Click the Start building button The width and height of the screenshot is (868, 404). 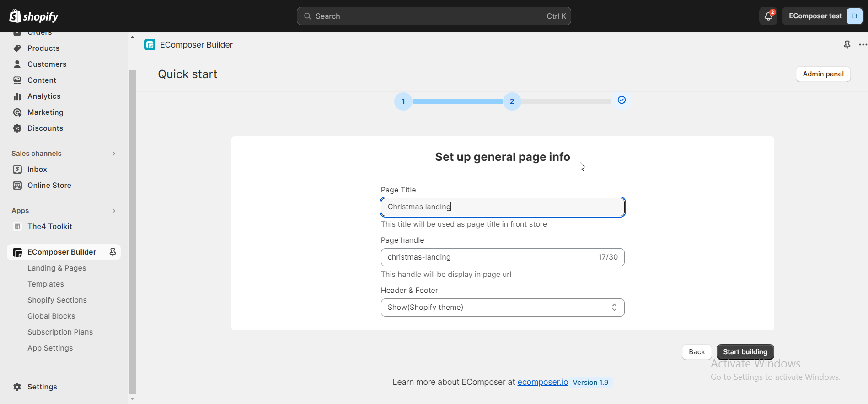745,352
